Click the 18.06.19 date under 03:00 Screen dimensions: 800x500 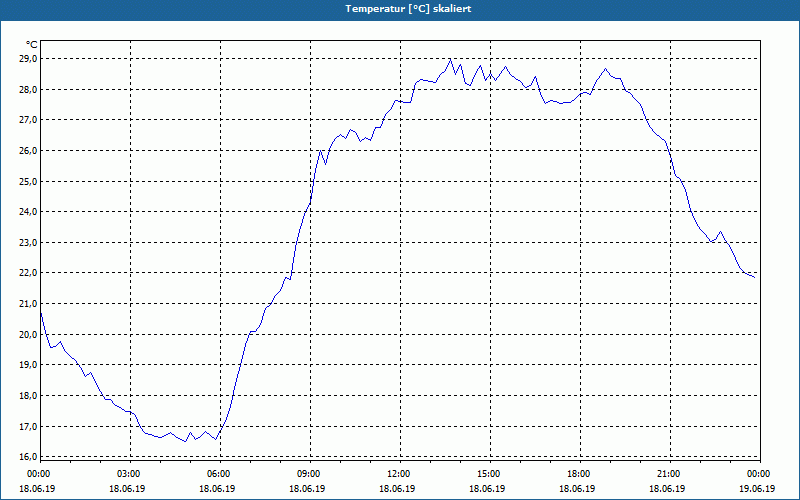(127, 488)
